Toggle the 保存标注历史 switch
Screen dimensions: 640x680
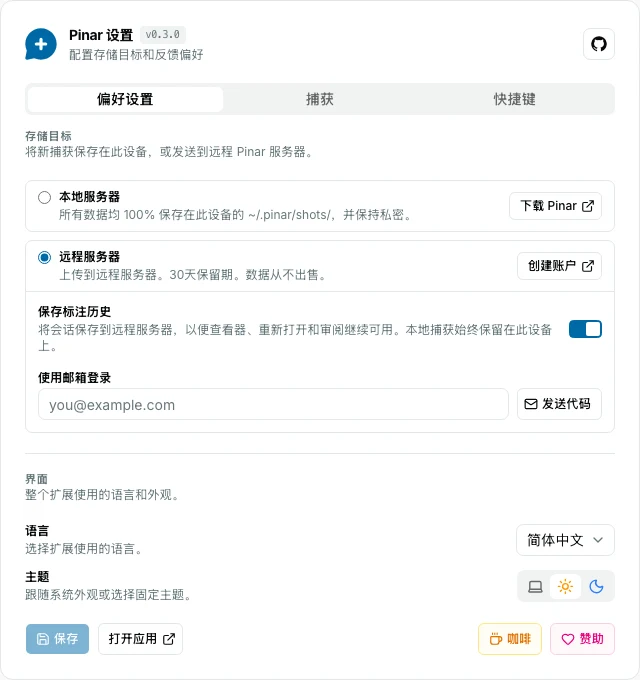coord(585,329)
